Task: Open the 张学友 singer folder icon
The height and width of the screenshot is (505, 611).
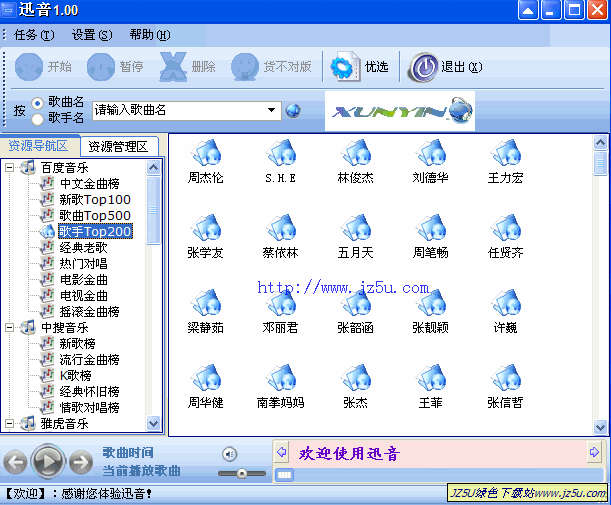Action: coord(206,228)
